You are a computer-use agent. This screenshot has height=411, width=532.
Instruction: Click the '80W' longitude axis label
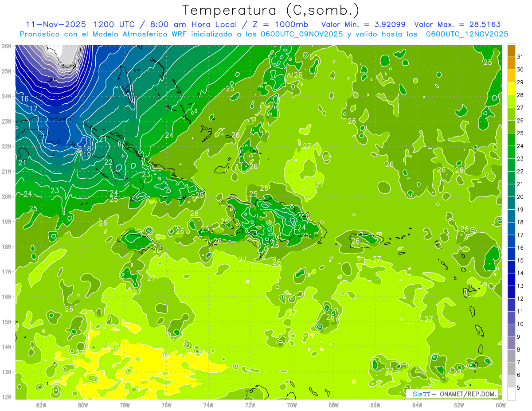point(83,404)
